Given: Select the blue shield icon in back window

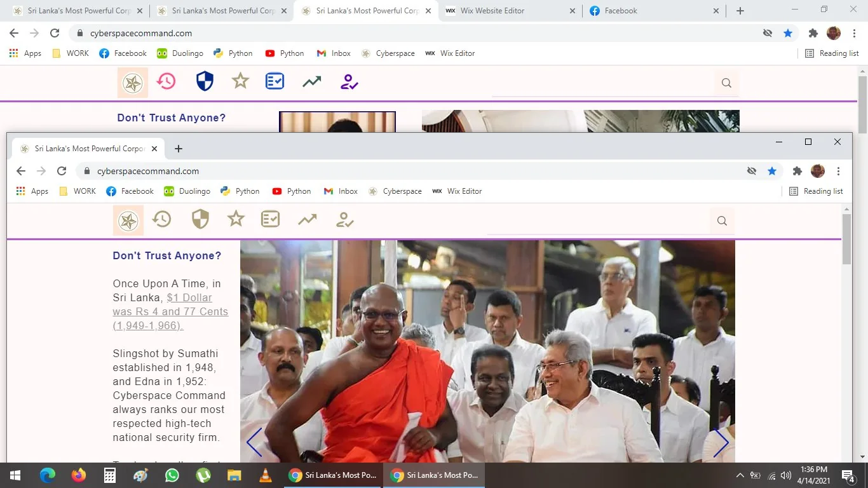Looking at the screenshot, I should pos(205,81).
